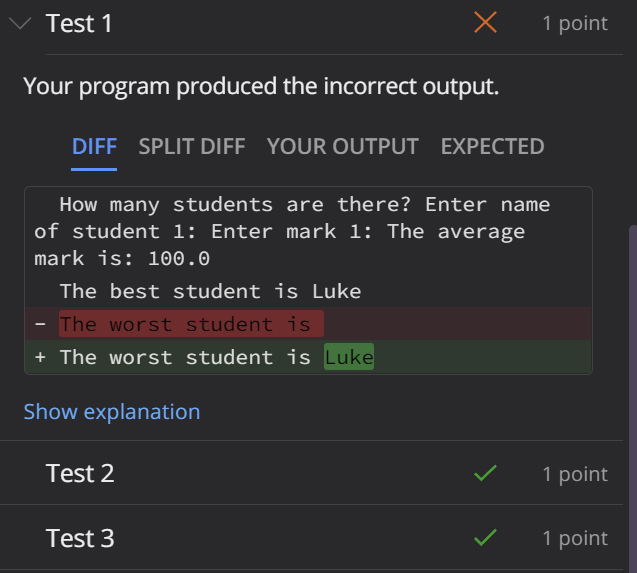Open the YOUR OUTPUT tab
The image size is (637, 573).
pyautogui.click(x=342, y=147)
